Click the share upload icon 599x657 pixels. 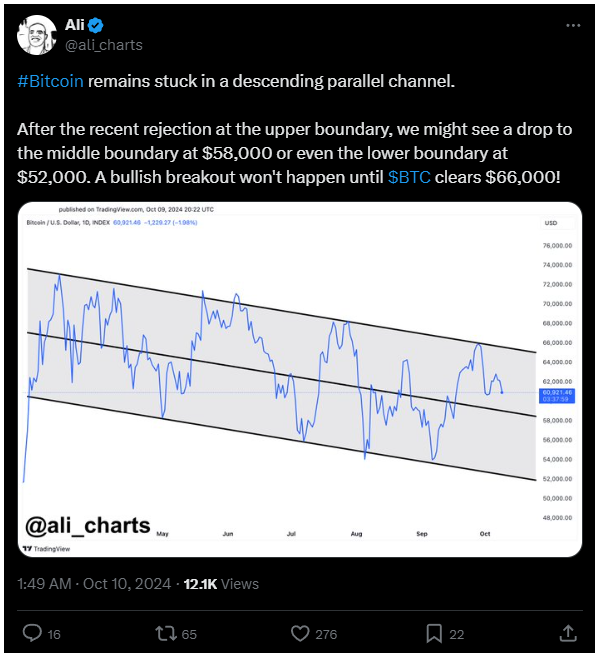pos(568,633)
